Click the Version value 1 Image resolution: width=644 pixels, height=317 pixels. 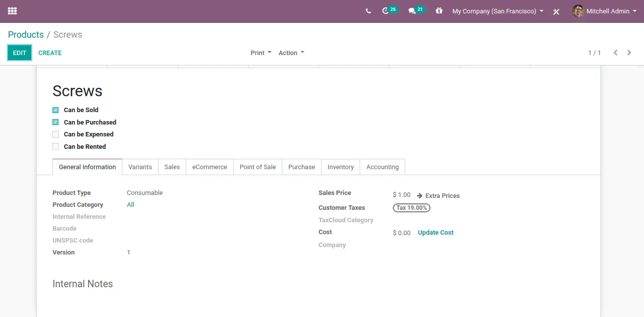tap(129, 253)
